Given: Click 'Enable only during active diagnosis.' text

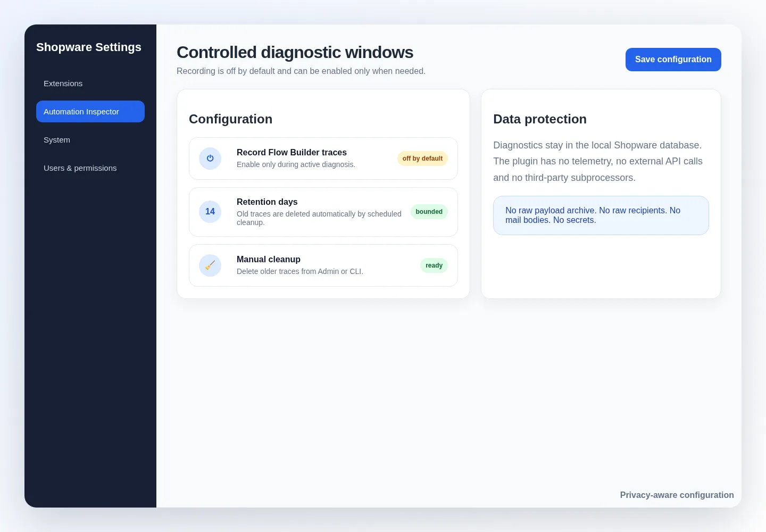Looking at the screenshot, I should coord(296,164).
